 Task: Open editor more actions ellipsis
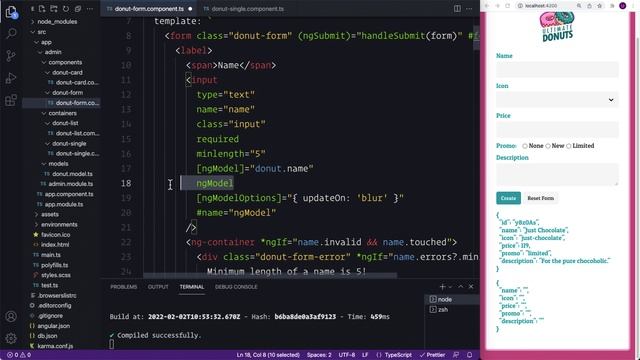pos(469,9)
